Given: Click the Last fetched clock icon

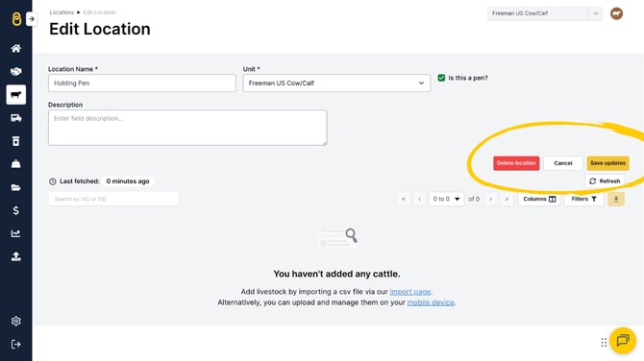Looking at the screenshot, I should pyautogui.click(x=53, y=181).
